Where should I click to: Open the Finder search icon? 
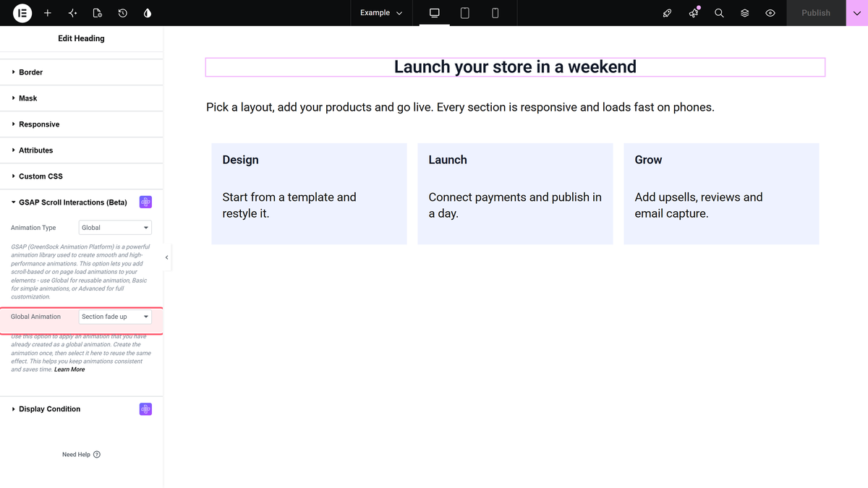coord(719,13)
